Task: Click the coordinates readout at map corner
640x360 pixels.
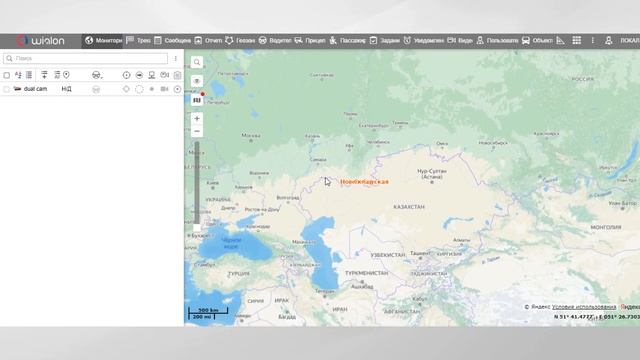Action: pos(596,317)
